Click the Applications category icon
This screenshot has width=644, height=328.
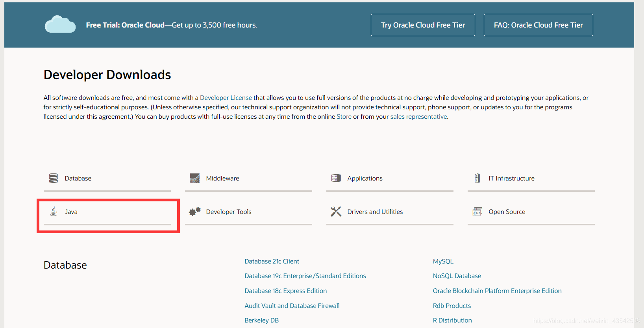pos(336,178)
